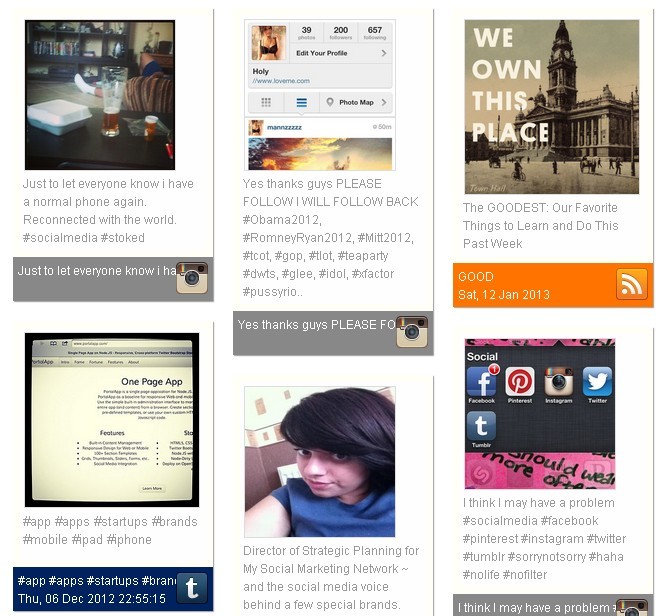Click the Instagram icon on the 'Just to let everyone know' card
Screen dimensions: 664x616
(x=192, y=278)
